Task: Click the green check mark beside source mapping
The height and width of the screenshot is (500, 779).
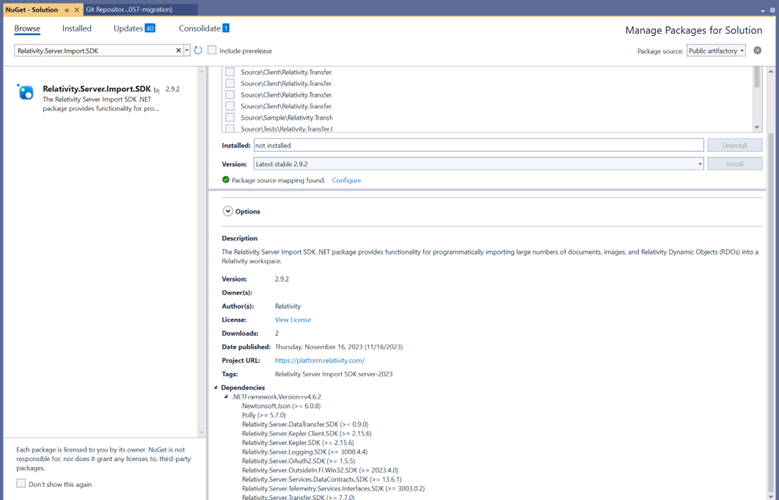Action: point(226,180)
